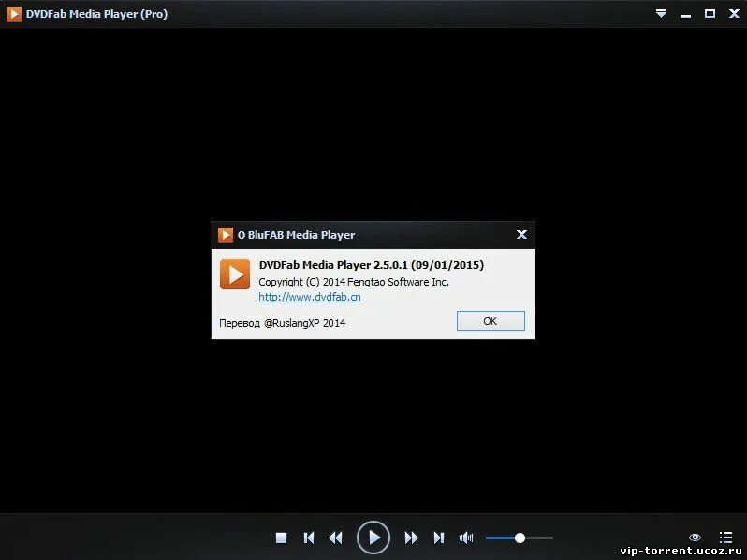Toggle the eye icon in the control bar
Viewport: 747px width, 560px height.
696,538
